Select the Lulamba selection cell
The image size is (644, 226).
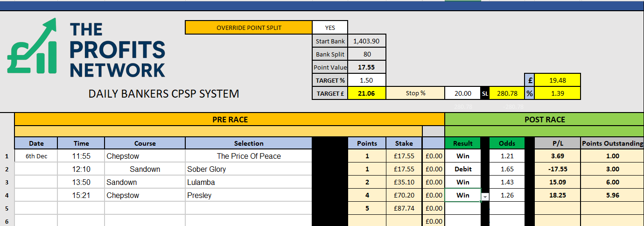pos(248,182)
